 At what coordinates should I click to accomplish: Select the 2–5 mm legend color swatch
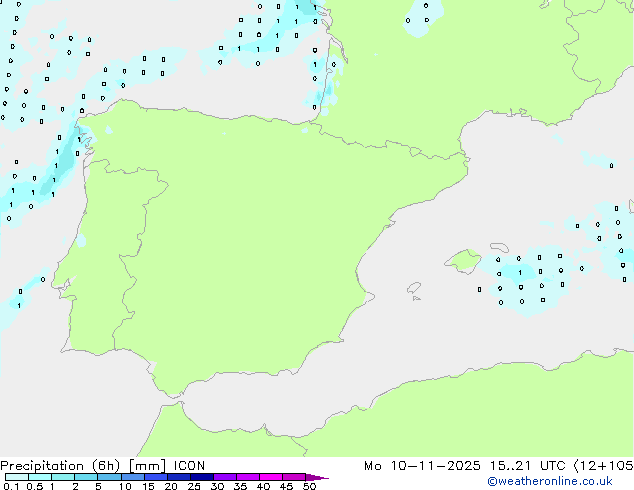(86, 477)
